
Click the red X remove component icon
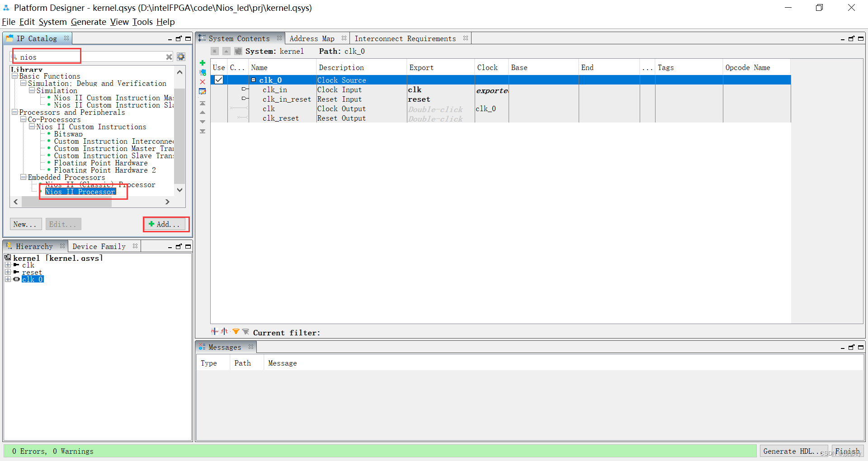(203, 82)
